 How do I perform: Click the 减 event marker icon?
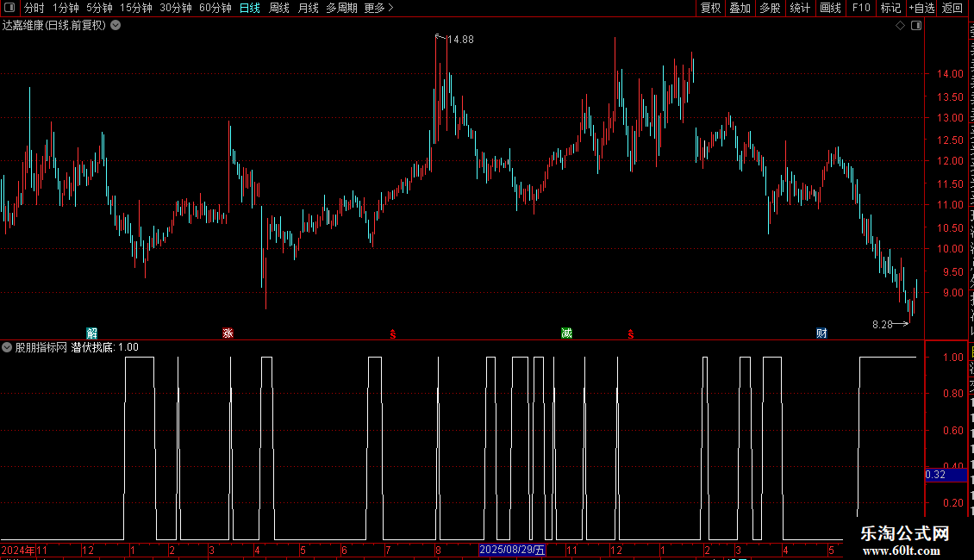[566, 333]
